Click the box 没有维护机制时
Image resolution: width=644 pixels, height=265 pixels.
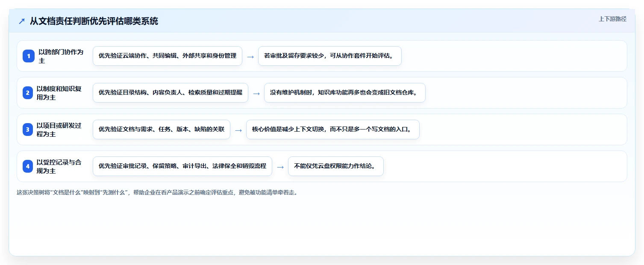pyautogui.click(x=345, y=93)
